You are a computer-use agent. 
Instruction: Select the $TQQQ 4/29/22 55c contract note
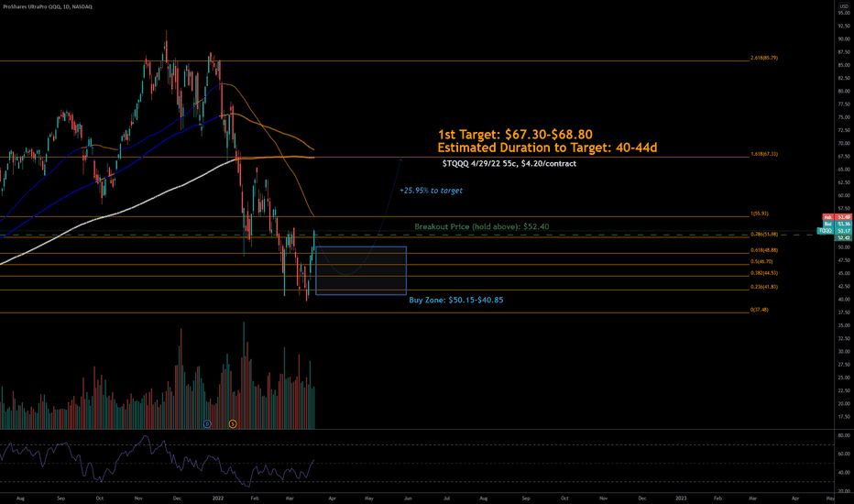509,163
